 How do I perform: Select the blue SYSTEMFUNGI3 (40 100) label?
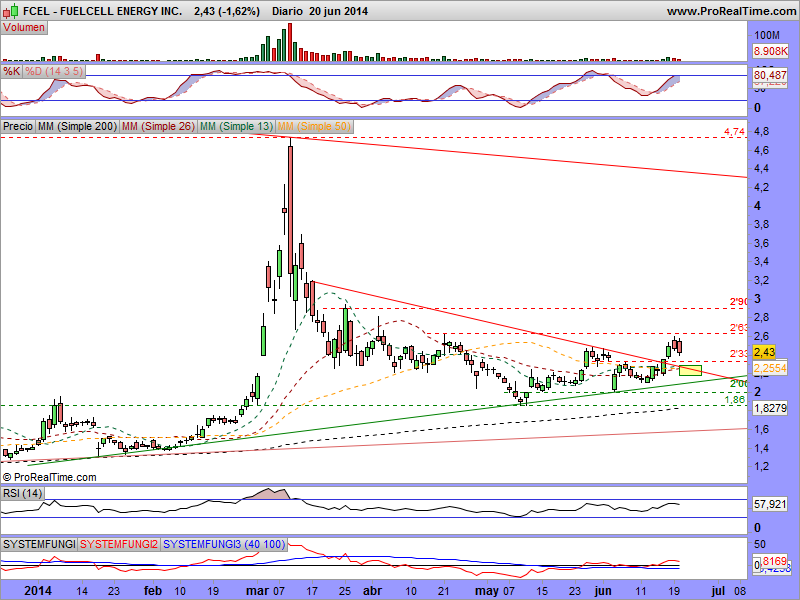point(224,544)
